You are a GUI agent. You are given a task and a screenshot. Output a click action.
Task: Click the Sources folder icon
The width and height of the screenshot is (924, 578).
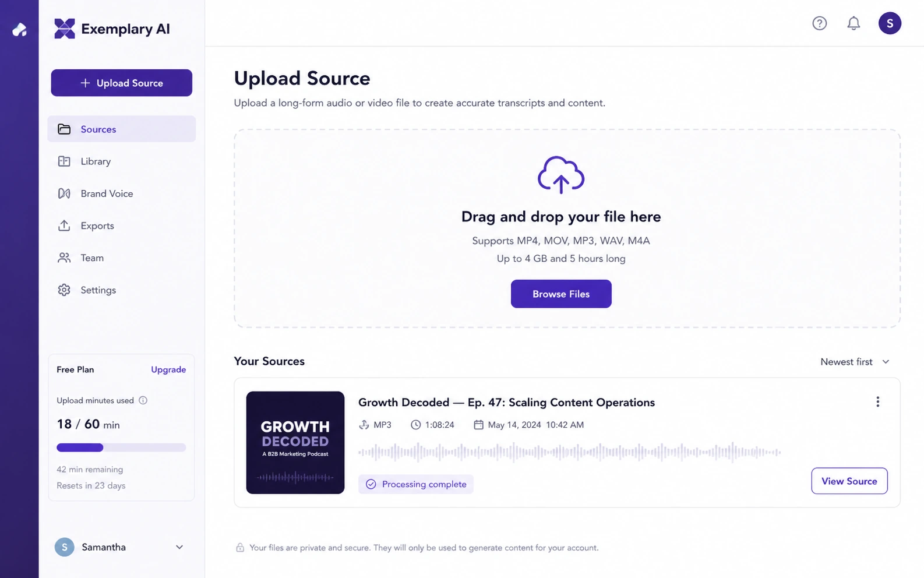[x=64, y=129]
